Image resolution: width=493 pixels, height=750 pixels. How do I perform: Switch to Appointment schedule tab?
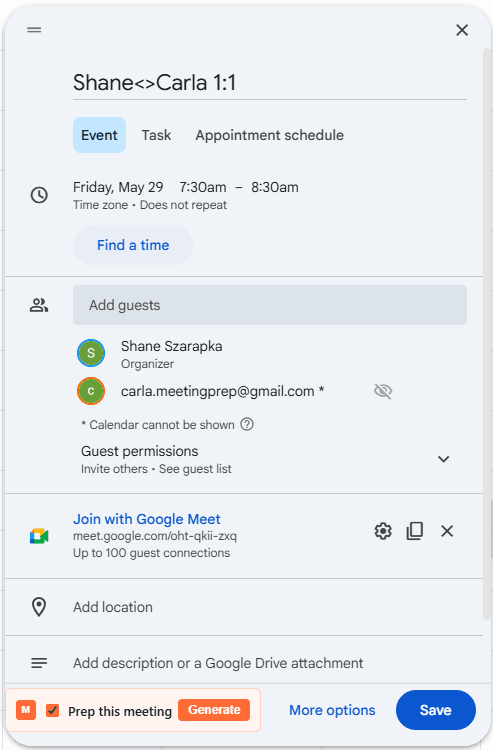[x=269, y=135]
